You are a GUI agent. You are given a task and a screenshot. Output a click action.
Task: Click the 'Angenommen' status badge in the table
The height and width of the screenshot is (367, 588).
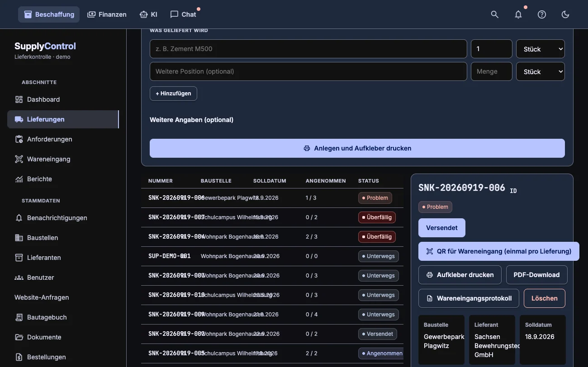(380, 353)
